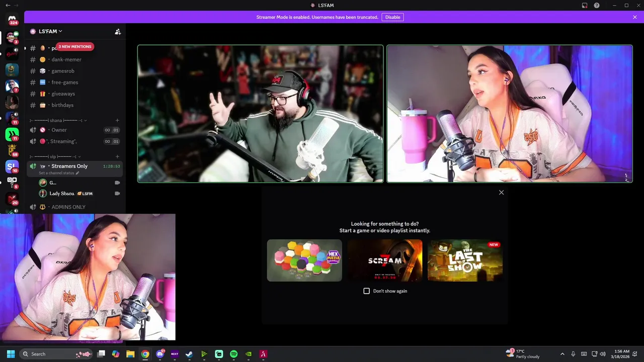
Task: Focus the woman's video stream tile
Action: coord(510,114)
